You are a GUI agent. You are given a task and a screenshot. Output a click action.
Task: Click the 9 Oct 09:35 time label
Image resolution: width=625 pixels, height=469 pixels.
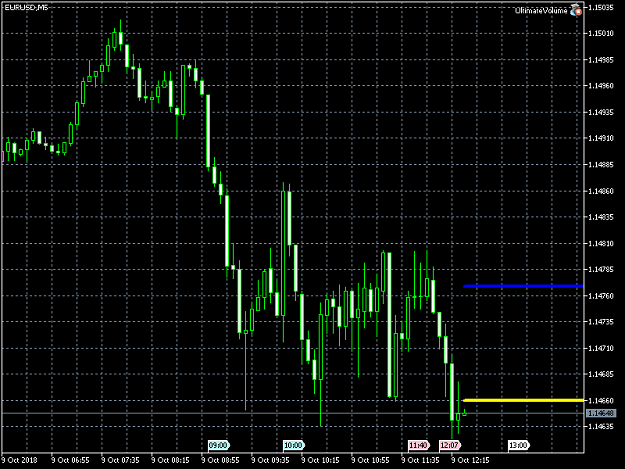[x=271, y=460]
